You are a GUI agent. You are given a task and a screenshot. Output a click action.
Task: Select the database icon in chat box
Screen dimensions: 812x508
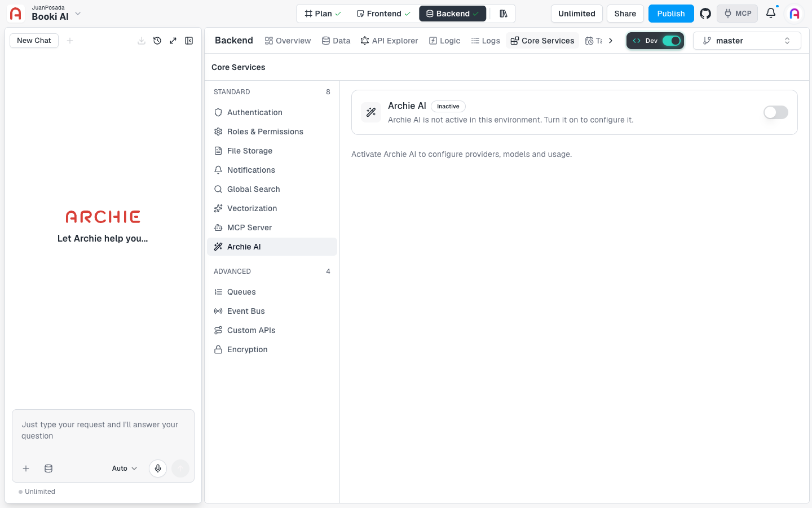coord(48,468)
